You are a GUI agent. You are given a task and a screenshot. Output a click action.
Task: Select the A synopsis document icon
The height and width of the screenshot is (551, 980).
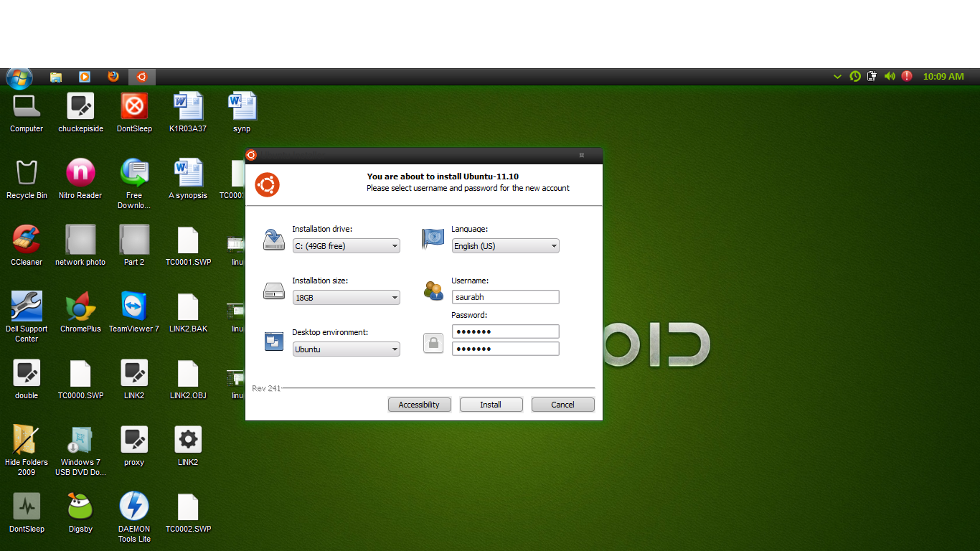click(188, 179)
